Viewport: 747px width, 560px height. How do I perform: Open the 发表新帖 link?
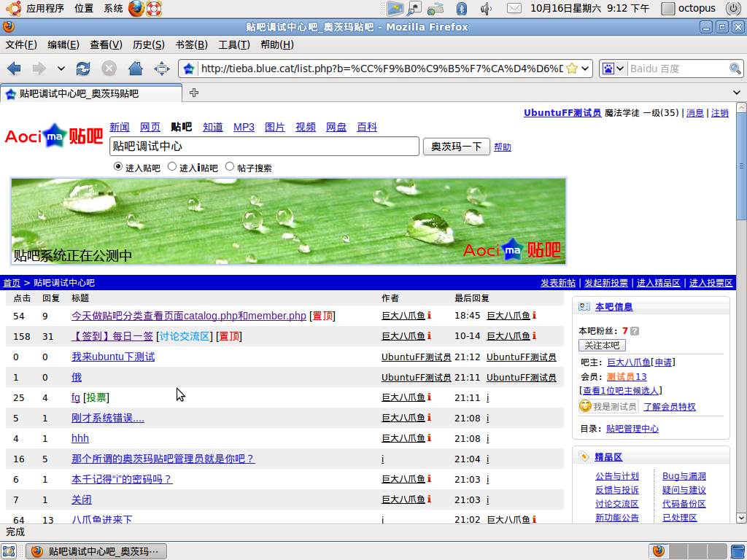(x=558, y=283)
